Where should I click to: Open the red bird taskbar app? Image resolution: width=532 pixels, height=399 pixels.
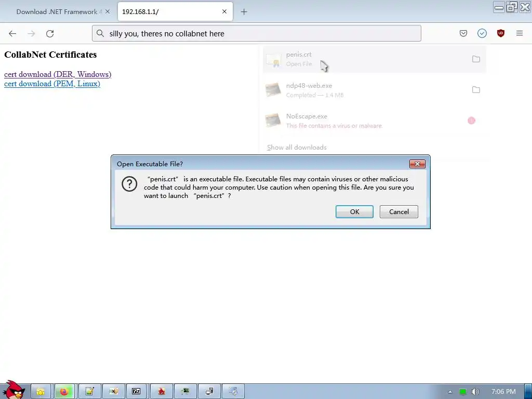click(x=162, y=392)
